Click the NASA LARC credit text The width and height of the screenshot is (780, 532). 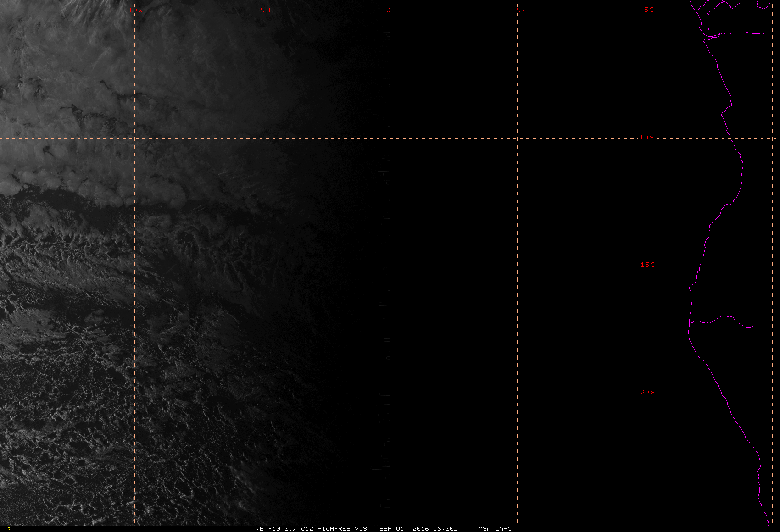(493, 529)
